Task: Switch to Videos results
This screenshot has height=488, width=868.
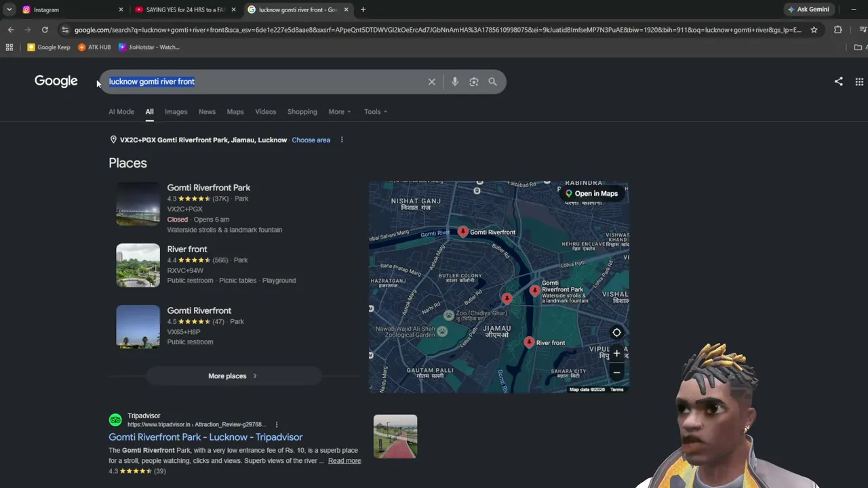Action: tap(266, 112)
